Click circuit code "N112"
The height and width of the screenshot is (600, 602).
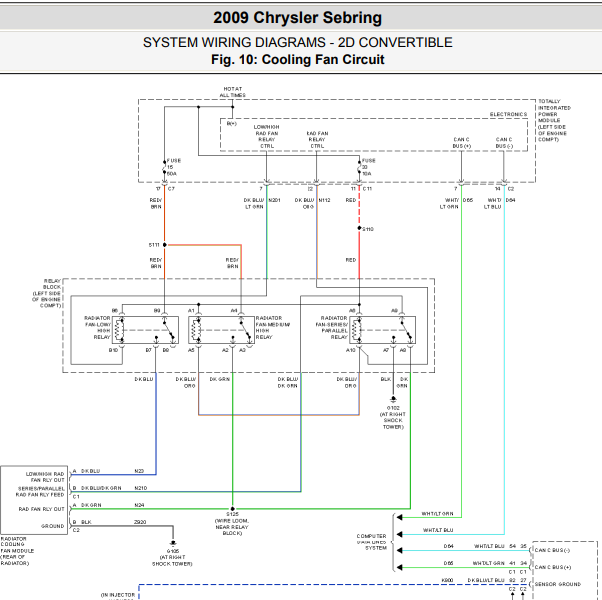(x=324, y=200)
